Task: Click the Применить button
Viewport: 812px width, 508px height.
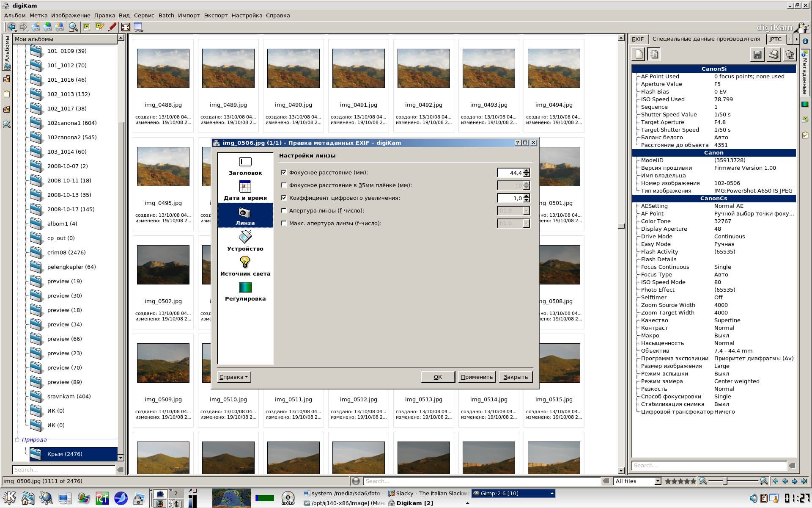Action: 477,377
